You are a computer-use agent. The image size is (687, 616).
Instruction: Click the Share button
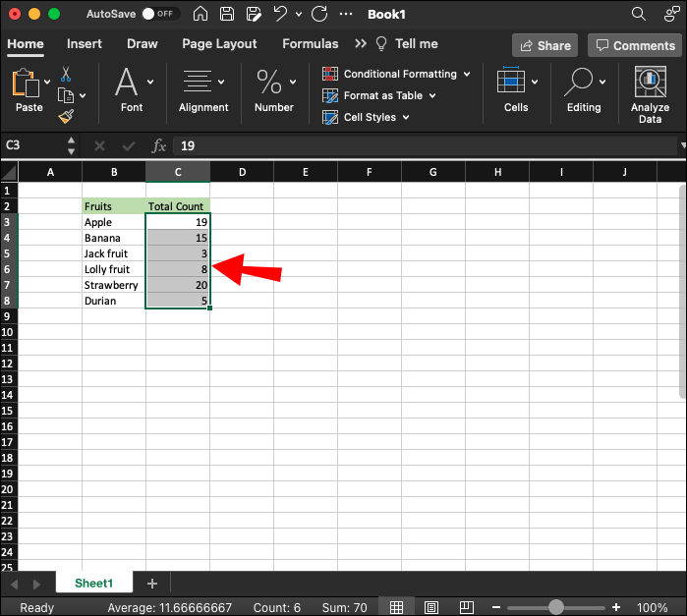click(x=544, y=45)
